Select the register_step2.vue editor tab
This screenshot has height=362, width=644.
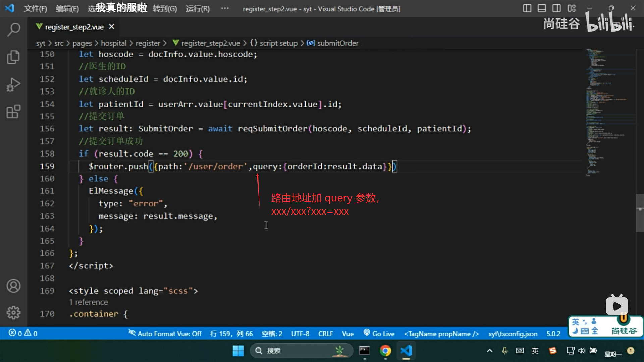click(74, 27)
